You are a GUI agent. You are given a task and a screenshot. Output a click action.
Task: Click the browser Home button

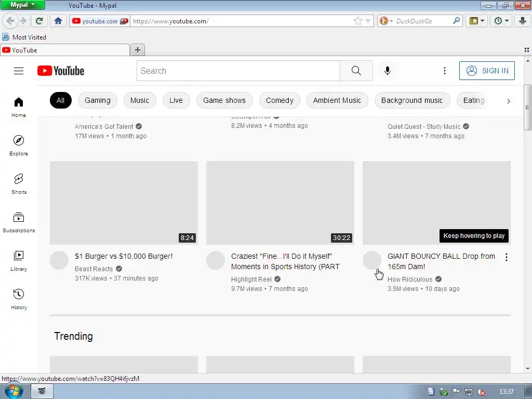click(58, 21)
